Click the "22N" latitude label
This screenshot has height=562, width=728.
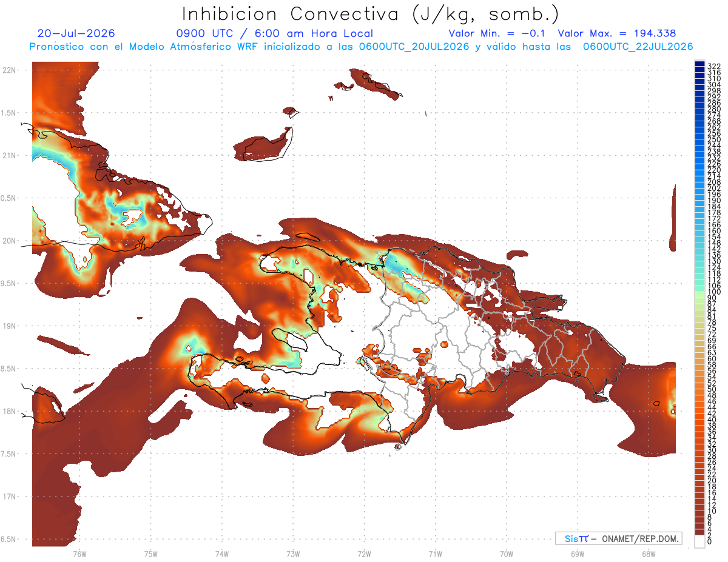pos(9,70)
